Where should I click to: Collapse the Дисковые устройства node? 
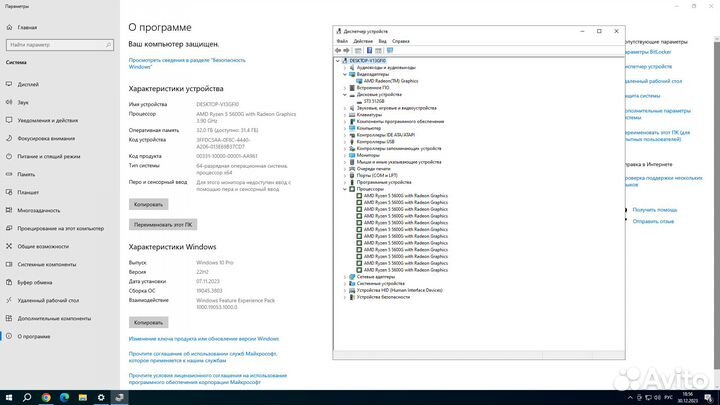click(345, 95)
